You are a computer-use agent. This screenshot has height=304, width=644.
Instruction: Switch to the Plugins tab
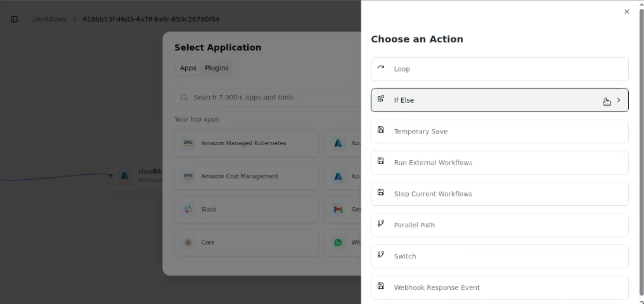[x=217, y=68]
